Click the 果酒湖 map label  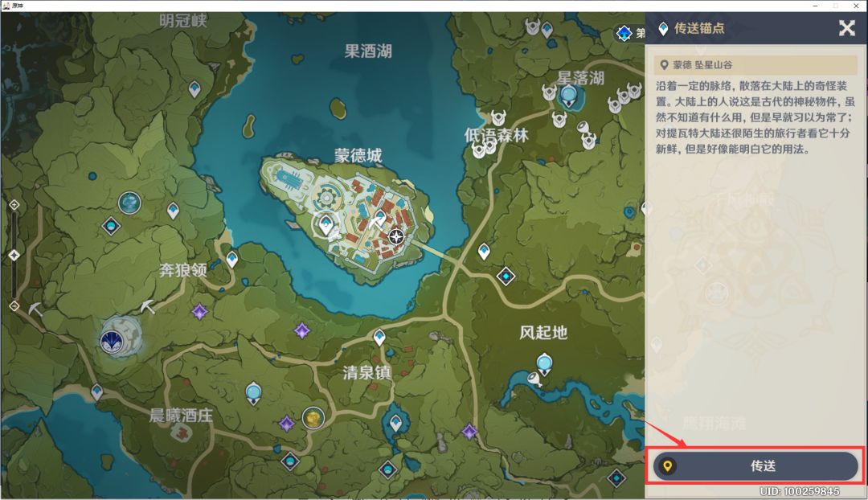coord(368,51)
